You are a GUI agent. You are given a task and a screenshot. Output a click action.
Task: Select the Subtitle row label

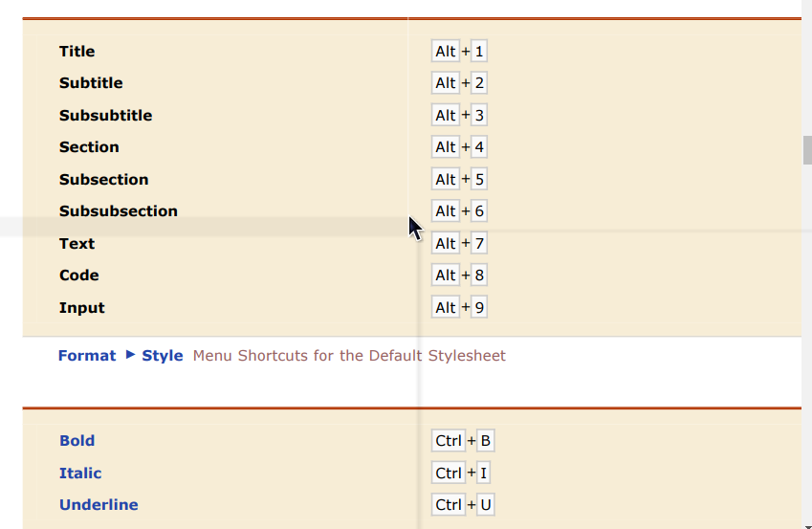click(91, 83)
